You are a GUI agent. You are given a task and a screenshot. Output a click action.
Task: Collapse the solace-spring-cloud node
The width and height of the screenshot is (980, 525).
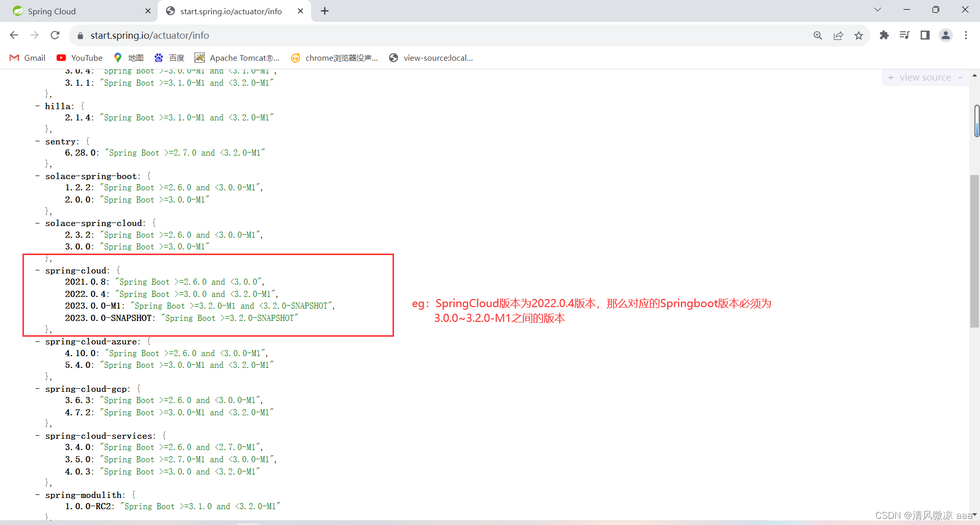[x=37, y=223]
